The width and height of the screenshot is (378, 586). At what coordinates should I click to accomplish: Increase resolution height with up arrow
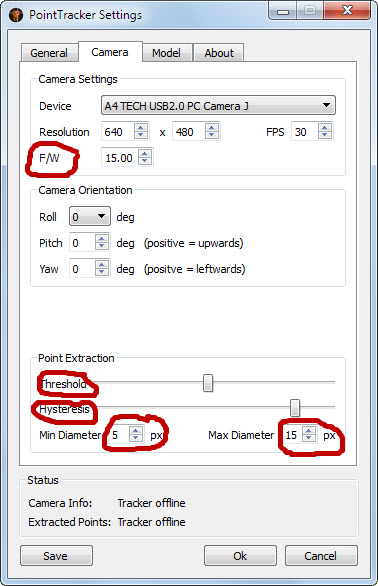coord(212,128)
